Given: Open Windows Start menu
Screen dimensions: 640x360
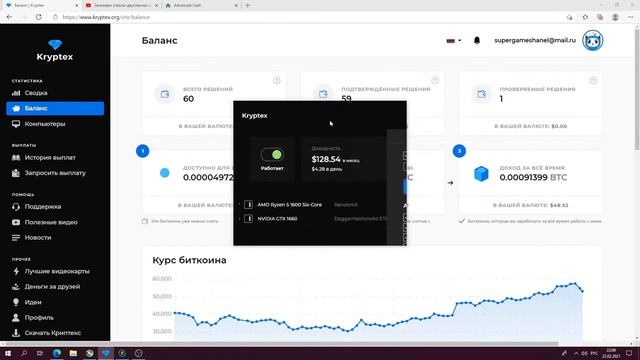Looking at the screenshot, I should point(8,353).
